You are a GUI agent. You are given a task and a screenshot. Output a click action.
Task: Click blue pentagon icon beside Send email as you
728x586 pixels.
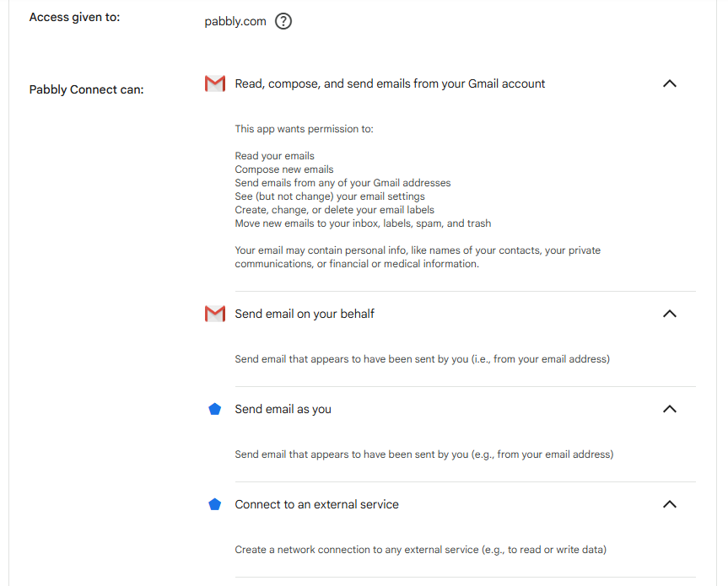[x=214, y=409]
